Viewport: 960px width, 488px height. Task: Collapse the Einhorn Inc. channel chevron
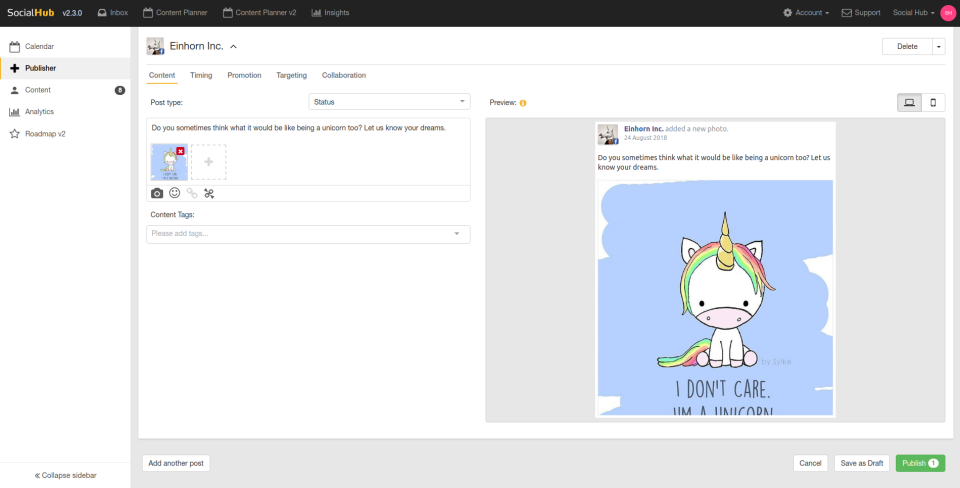pyautogui.click(x=233, y=47)
